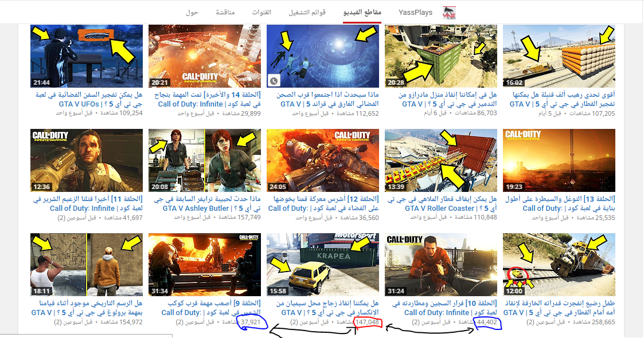Click the 36,560 views count text
644x338 pixels.
360,218
